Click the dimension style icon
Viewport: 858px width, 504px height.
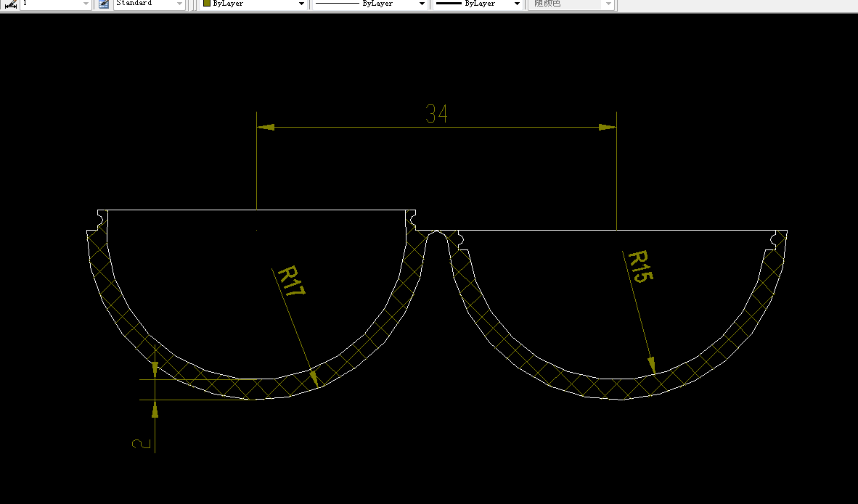10,4
